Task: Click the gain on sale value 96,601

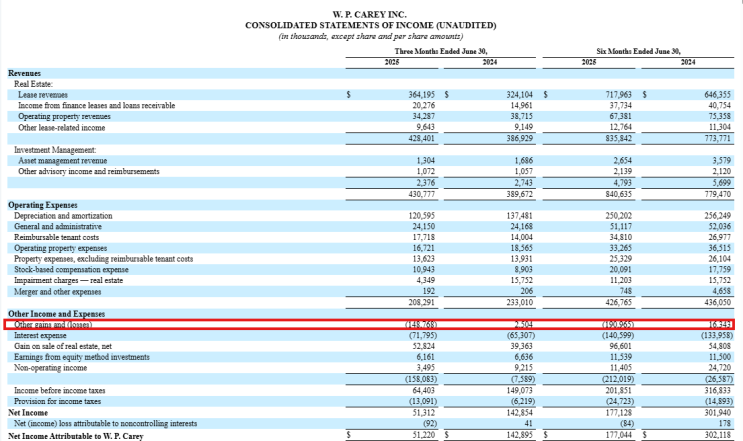Action: (x=620, y=347)
